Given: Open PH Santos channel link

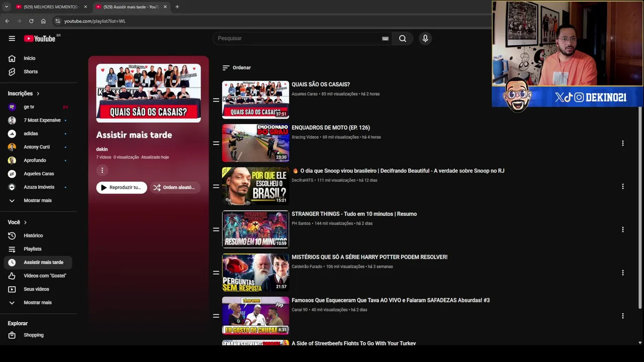Looking at the screenshot, I should click(x=301, y=223).
